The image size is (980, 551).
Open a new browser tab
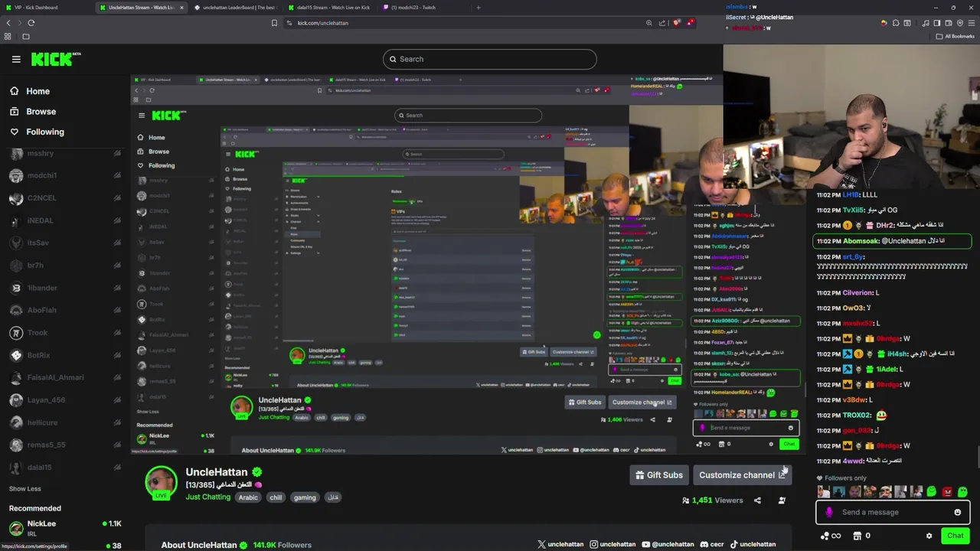coord(479,8)
